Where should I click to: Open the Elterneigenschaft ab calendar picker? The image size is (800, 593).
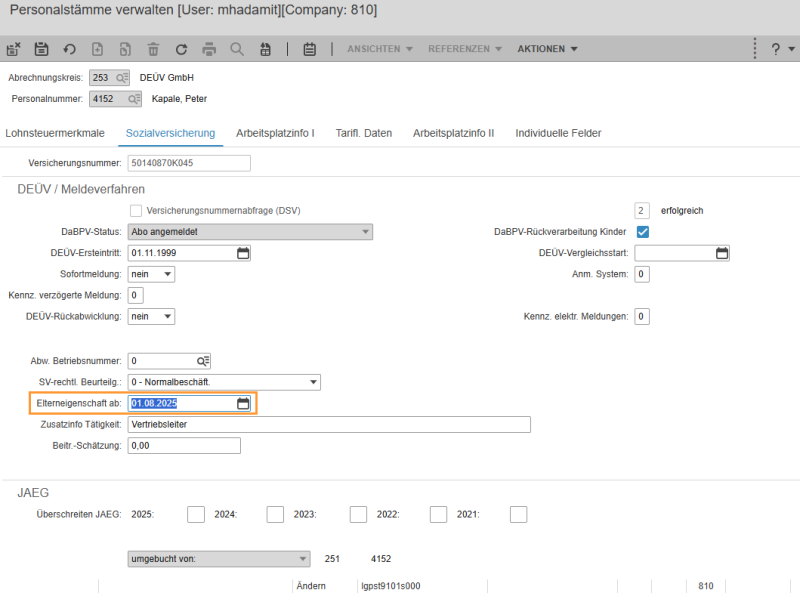243,403
